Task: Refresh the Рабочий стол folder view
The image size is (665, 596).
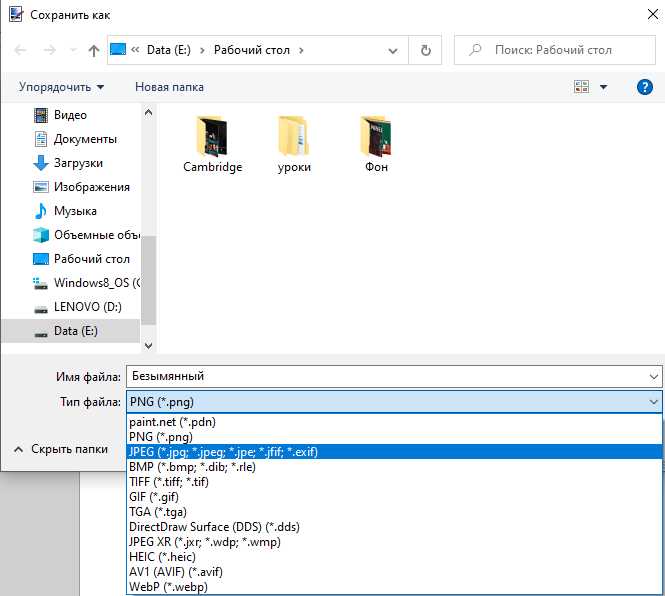Action: point(426,50)
